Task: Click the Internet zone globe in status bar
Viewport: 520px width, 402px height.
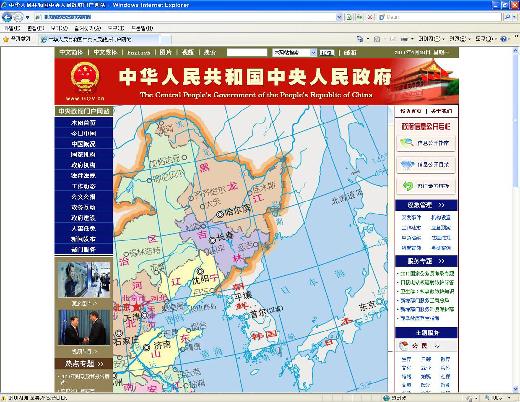Action: [x=387, y=398]
